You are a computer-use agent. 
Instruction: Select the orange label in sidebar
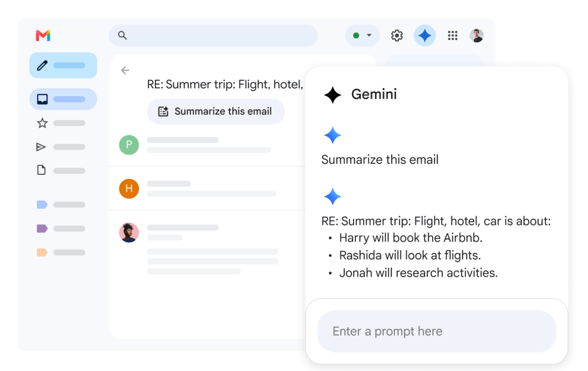pyautogui.click(x=42, y=253)
